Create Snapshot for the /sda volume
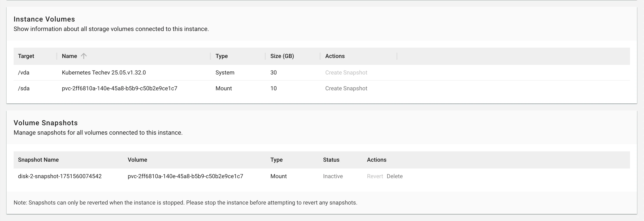Image resolution: width=644 pixels, height=221 pixels. (x=346, y=88)
